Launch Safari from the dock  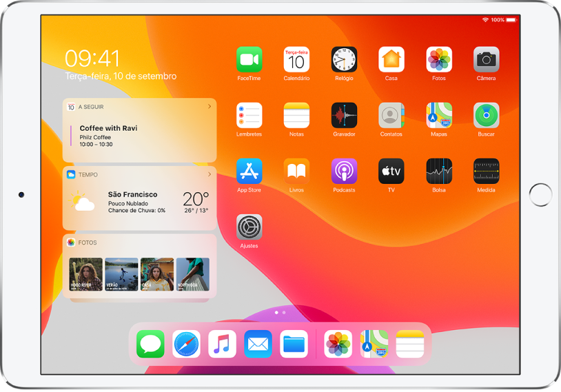point(186,344)
